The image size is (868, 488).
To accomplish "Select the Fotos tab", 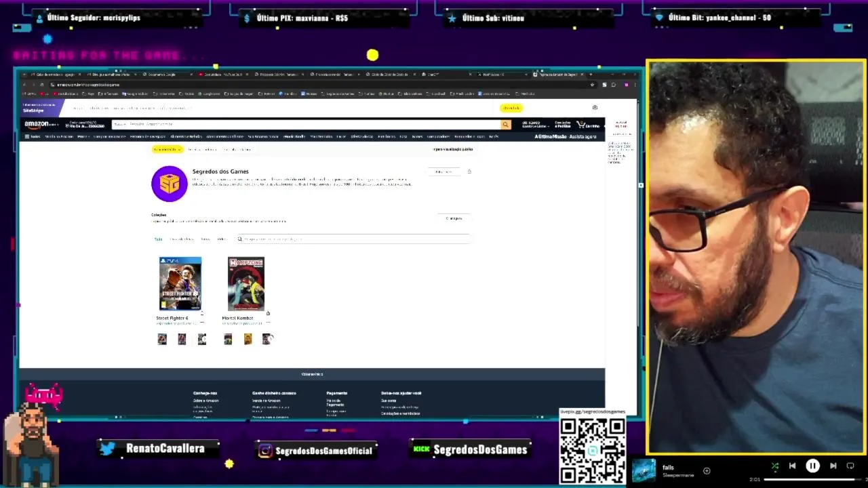I will pos(205,239).
